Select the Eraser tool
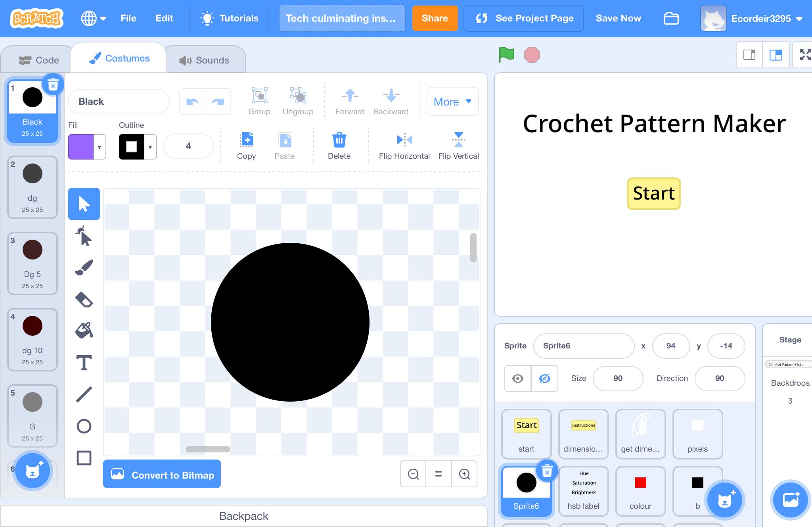 pos(84,300)
